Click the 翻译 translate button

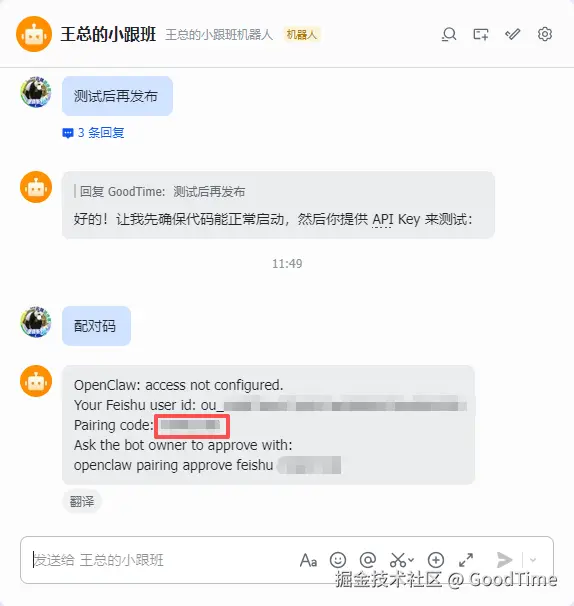82,502
